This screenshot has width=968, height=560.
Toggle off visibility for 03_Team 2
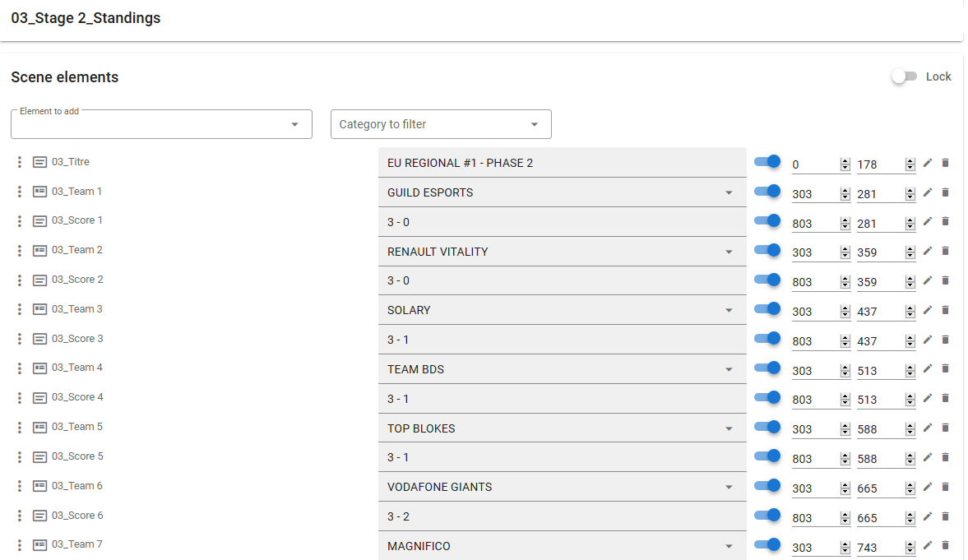(767, 250)
